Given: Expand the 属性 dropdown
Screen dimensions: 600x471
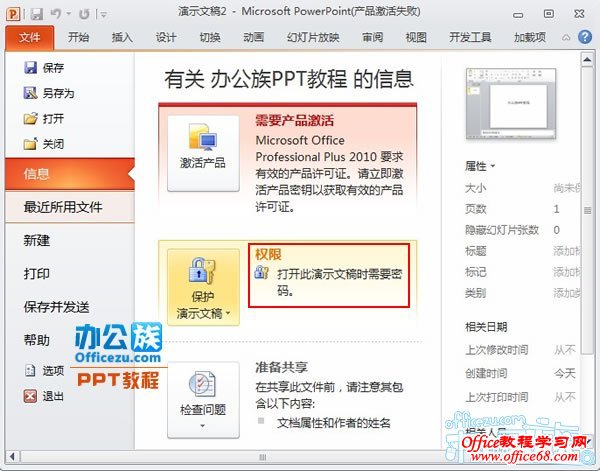Looking at the screenshot, I should [x=480, y=166].
